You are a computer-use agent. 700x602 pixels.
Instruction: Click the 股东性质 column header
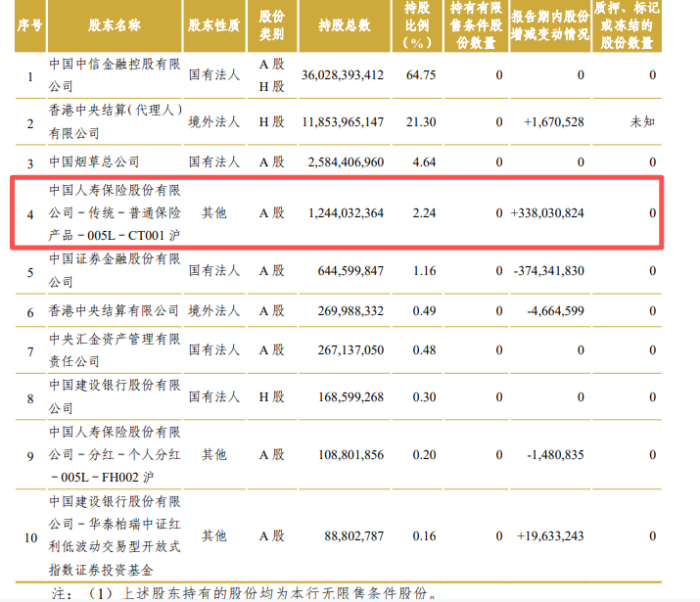[213, 25]
